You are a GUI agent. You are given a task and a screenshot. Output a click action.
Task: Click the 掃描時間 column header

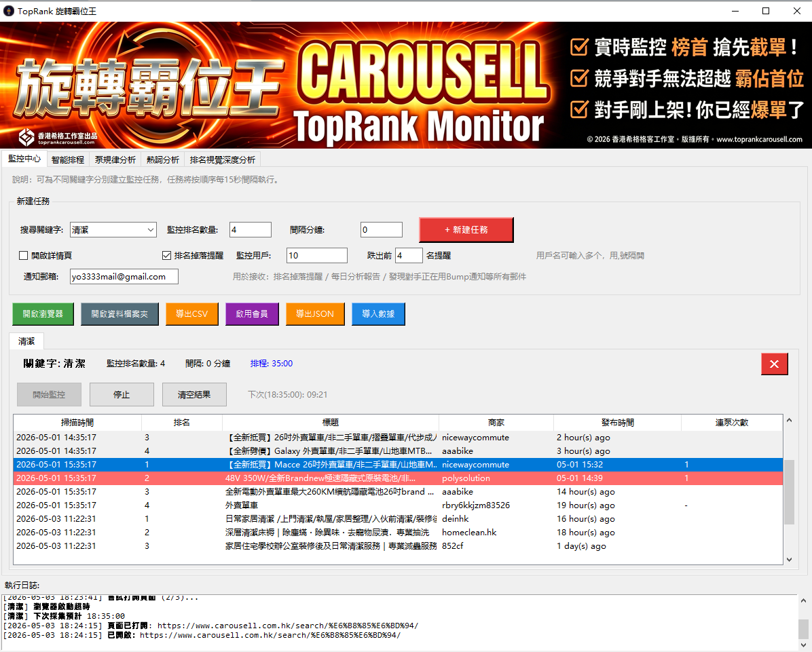coord(77,423)
